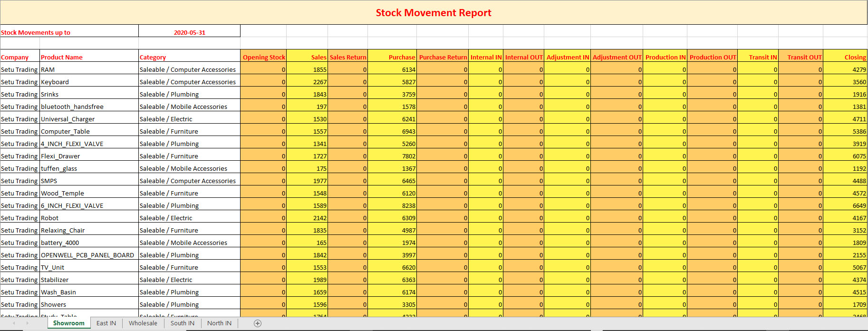Select the Stabilizer product cell
The height and width of the screenshot is (331, 868).
coord(89,278)
